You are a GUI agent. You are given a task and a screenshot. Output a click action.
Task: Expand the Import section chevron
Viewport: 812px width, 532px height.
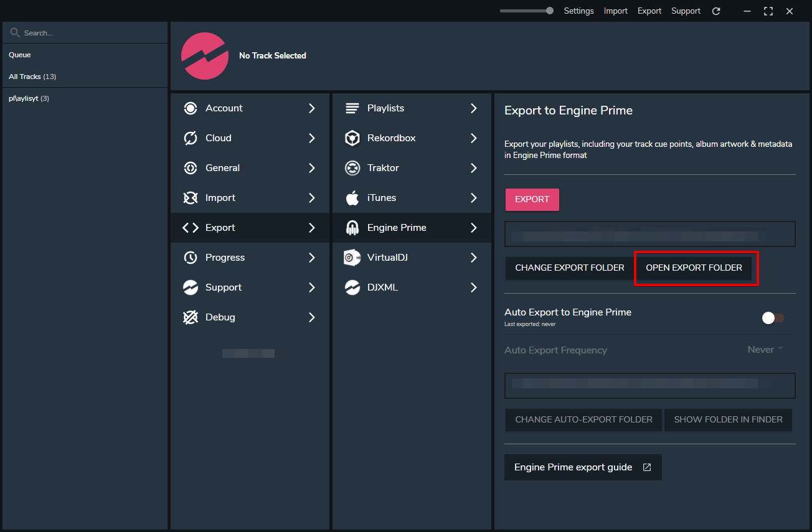312,198
